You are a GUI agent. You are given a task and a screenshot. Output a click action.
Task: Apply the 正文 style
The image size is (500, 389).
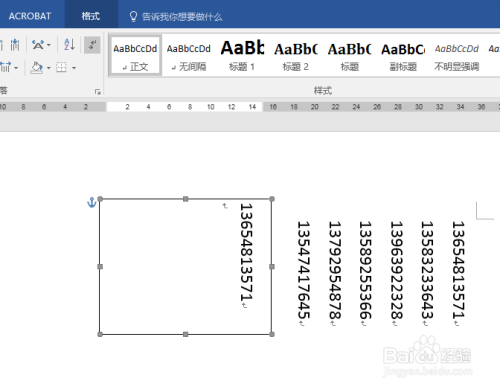(x=135, y=57)
